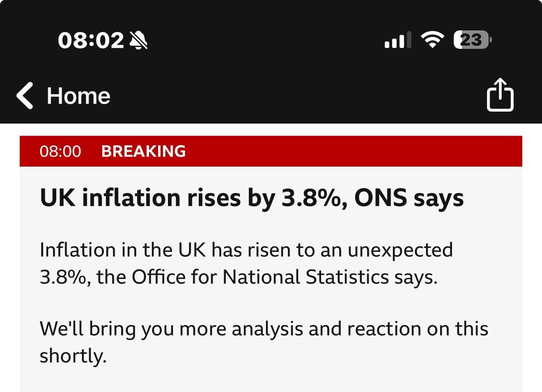This screenshot has width=542, height=392.
Task: Tap the battery indicator showing 23
Action: click(472, 41)
